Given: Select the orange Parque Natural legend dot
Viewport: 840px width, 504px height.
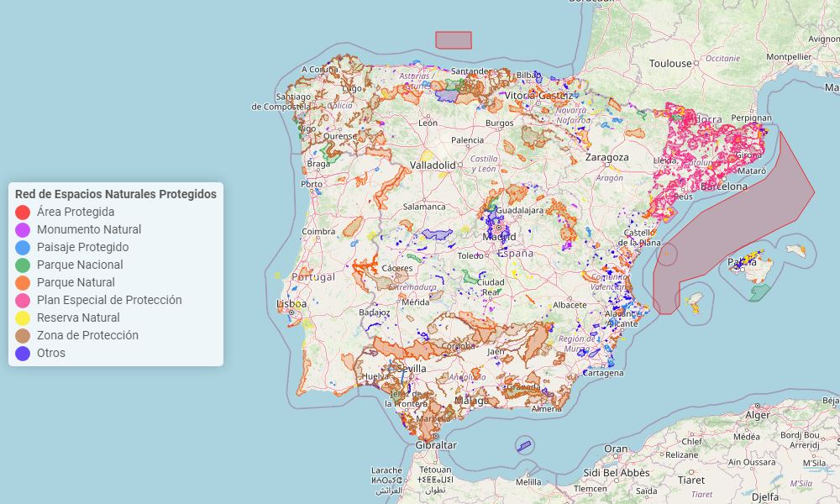Looking at the screenshot, I should (24, 282).
